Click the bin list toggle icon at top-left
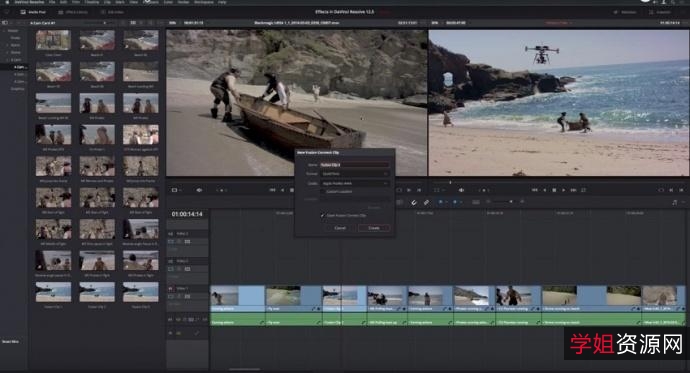690x373 pixels. 5,22
